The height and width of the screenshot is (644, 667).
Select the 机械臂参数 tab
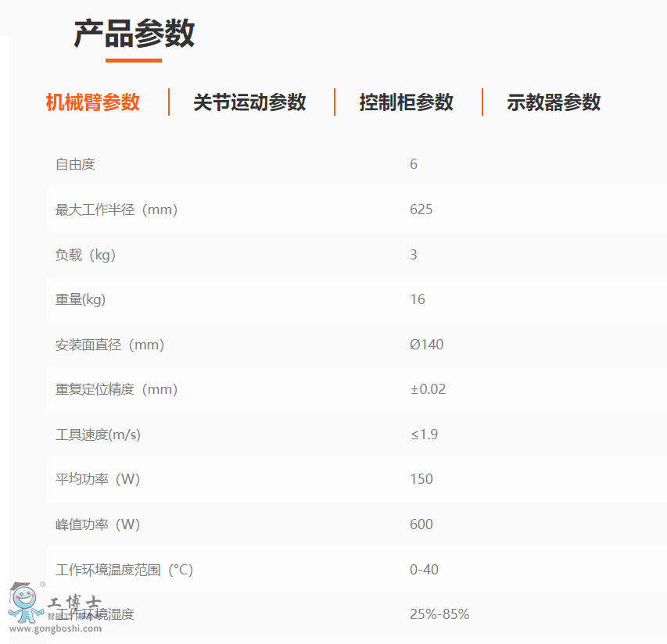pos(93,102)
